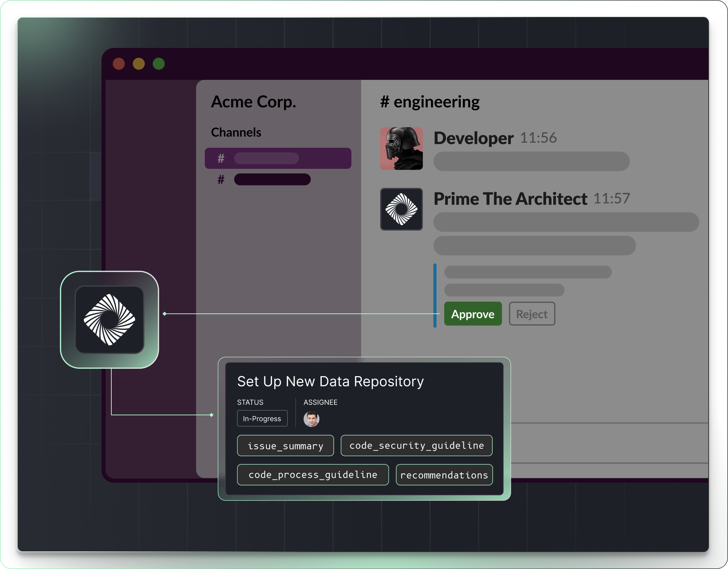This screenshot has width=728, height=569.
Task: Click the Approve button
Action: coord(473,314)
